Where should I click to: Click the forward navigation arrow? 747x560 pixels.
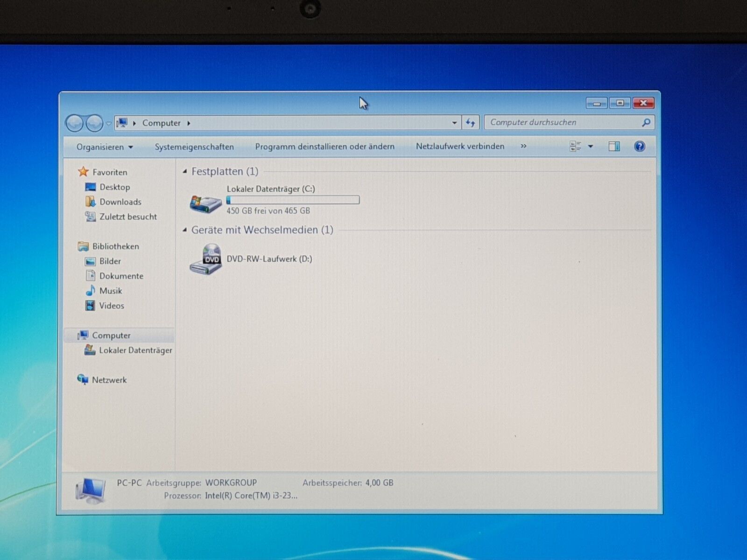[95, 123]
